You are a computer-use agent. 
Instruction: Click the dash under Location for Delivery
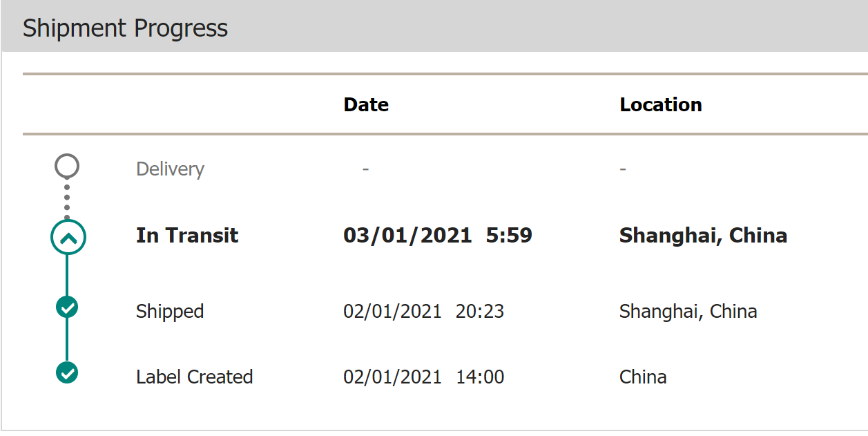(623, 169)
